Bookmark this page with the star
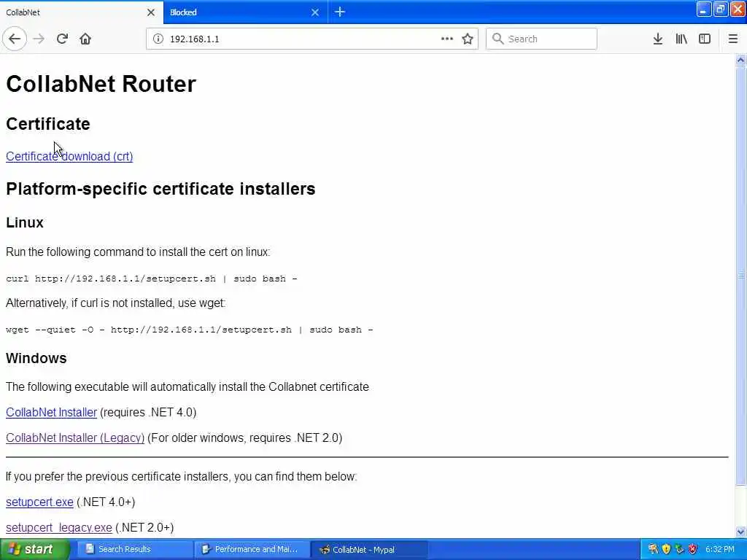 click(468, 39)
